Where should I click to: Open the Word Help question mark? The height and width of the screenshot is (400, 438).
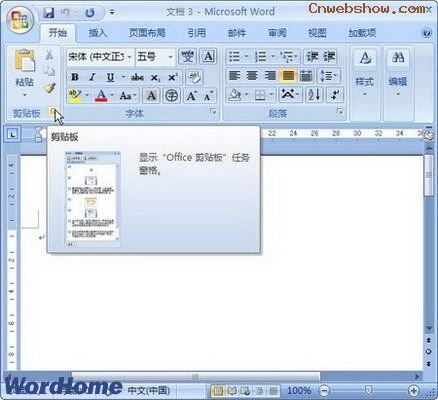coord(427,33)
